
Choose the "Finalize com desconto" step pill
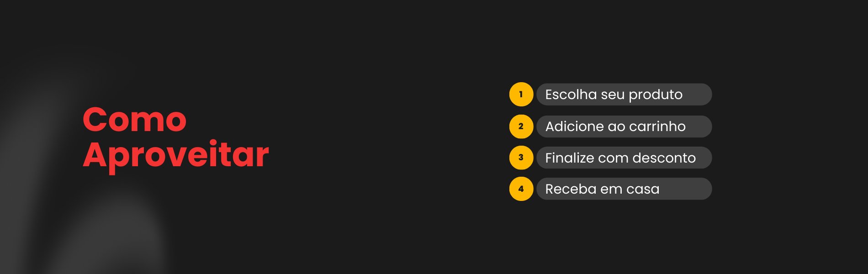(x=624, y=158)
